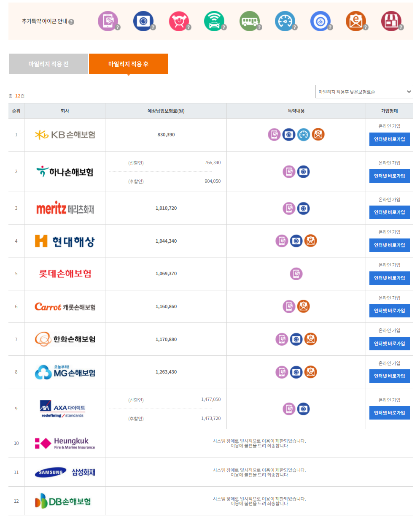Viewport: 420px width, 520px height.
Task: Click the 특약내용 column header
Action: [x=296, y=111]
